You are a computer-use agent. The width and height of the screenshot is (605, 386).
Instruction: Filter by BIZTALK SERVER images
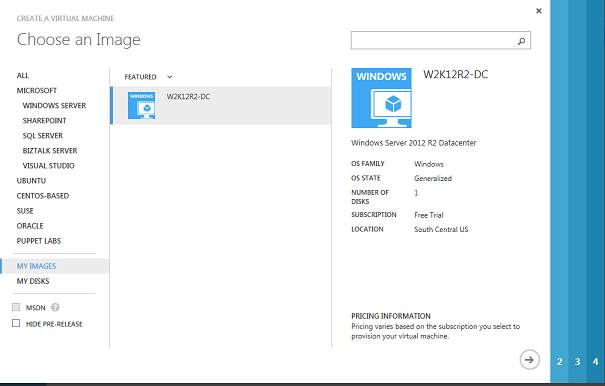50,151
